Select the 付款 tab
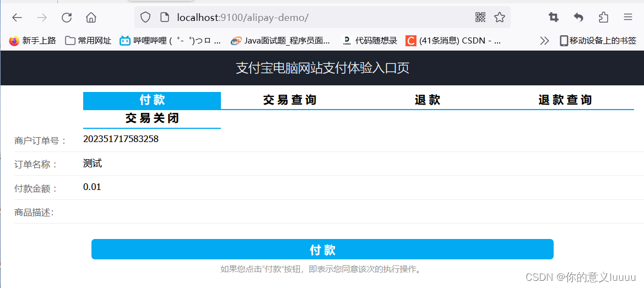644x288 pixels. point(152,101)
